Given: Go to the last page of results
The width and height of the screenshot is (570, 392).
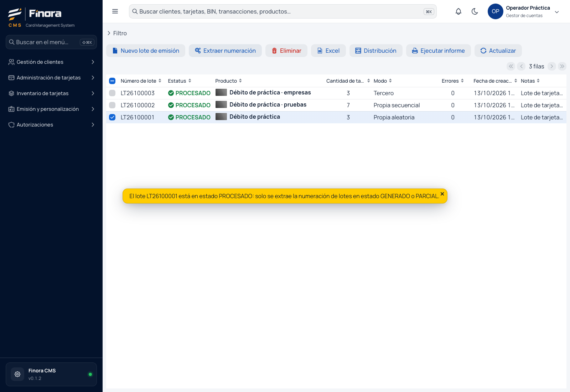Looking at the screenshot, I should pyautogui.click(x=562, y=66).
